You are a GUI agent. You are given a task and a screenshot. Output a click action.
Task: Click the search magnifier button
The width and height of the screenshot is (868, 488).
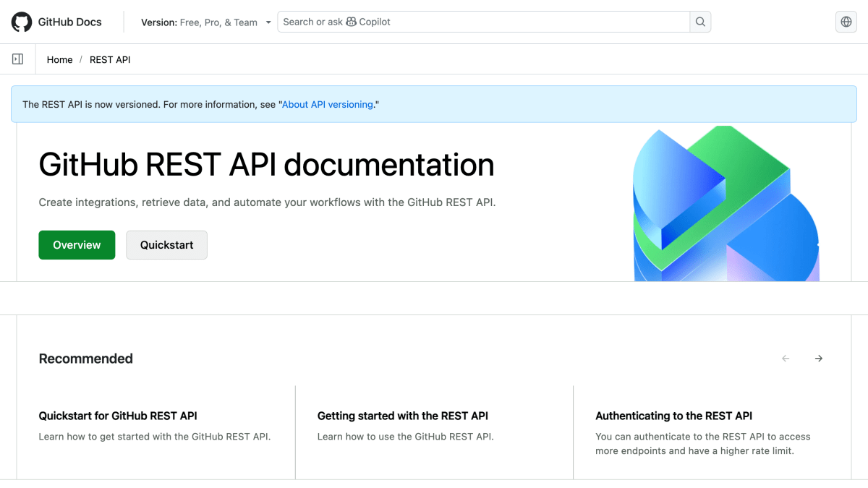(x=700, y=22)
